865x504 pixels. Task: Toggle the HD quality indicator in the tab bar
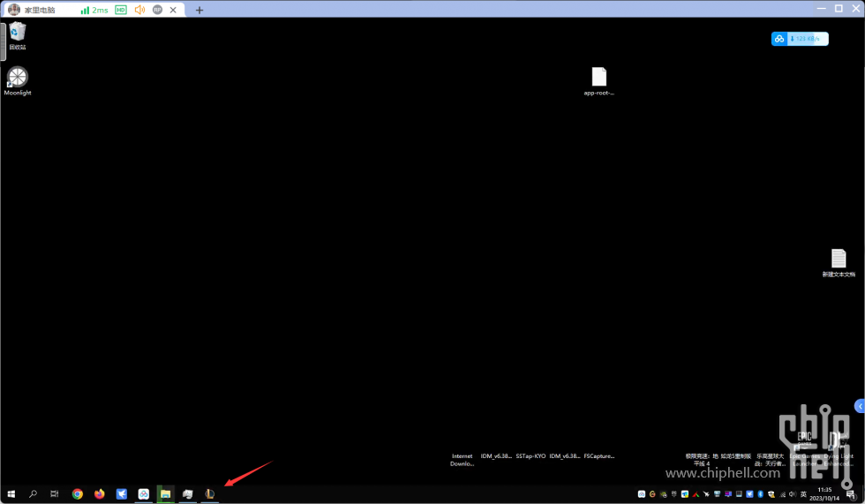(x=121, y=10)
